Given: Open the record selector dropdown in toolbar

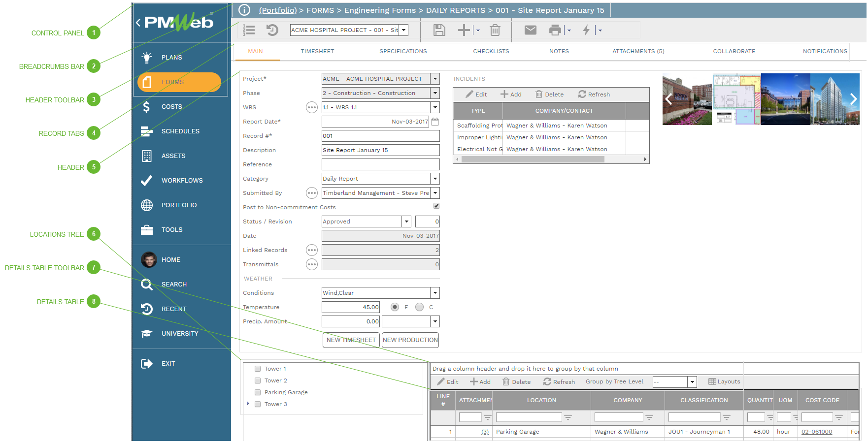Looking at the screenshot, I should [404, 30].
